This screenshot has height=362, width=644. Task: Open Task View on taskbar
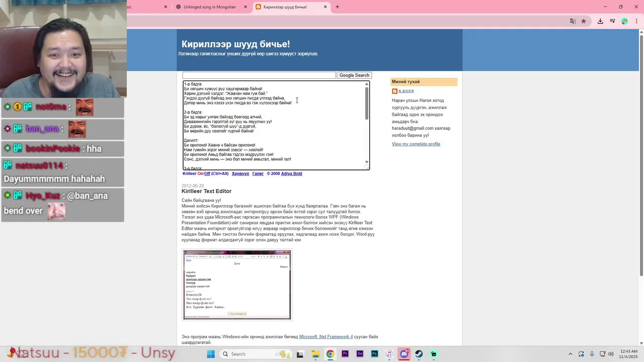point(300,354)
